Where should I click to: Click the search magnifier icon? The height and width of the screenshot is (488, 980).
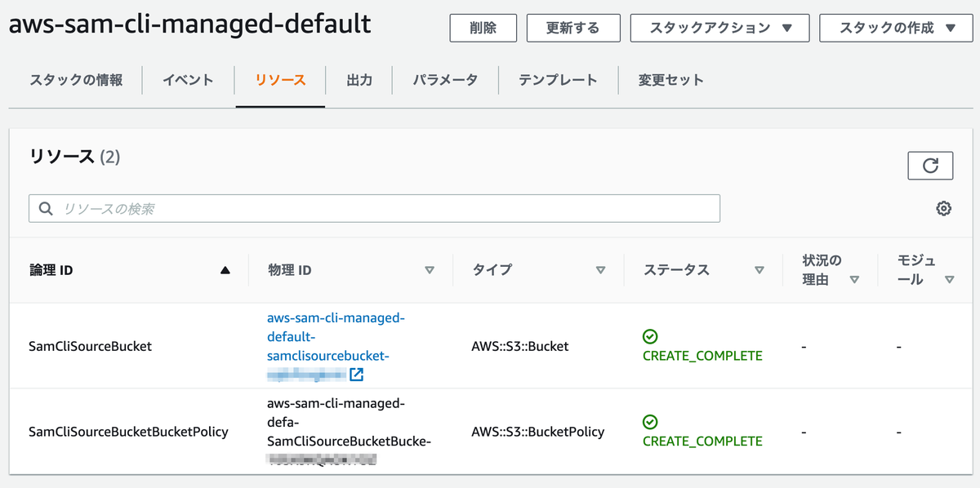(46, 209)
